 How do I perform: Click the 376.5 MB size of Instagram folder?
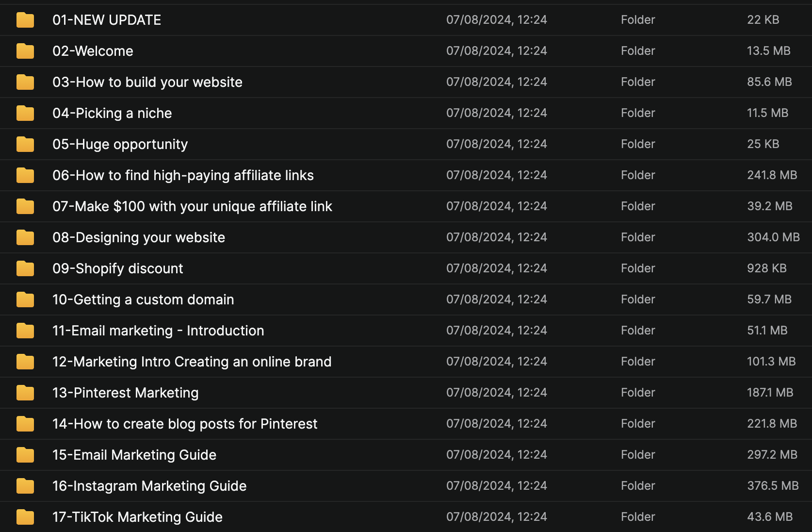point(773,486)
